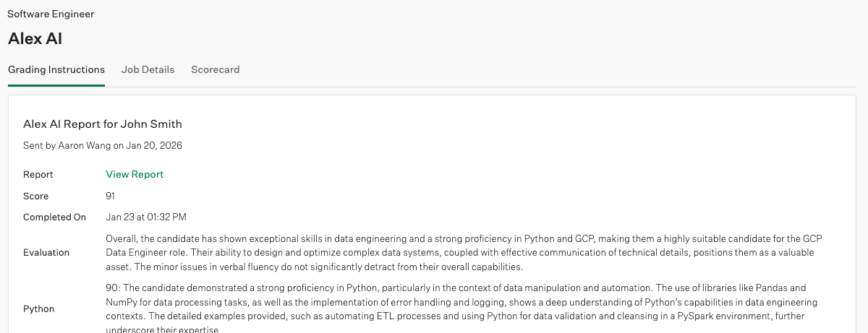This screenshot has width=868, height=333.
Task: Click the Score field label
Action: (x=36, y=196)
